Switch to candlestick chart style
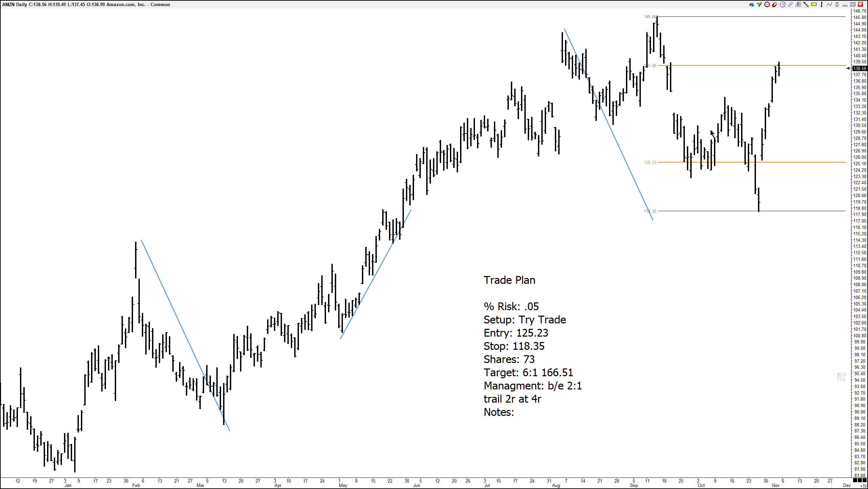Screen dimensions: 868x489 pos(837,4)
